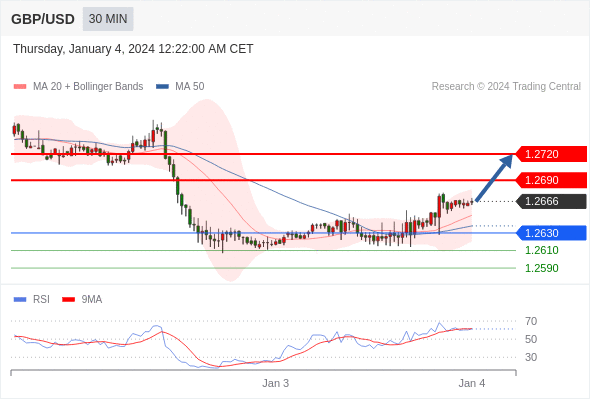Viewport: 590px width, 400px height.
Task: Click the 9MA red legend swatch
Action: click(x=68, y=300)
